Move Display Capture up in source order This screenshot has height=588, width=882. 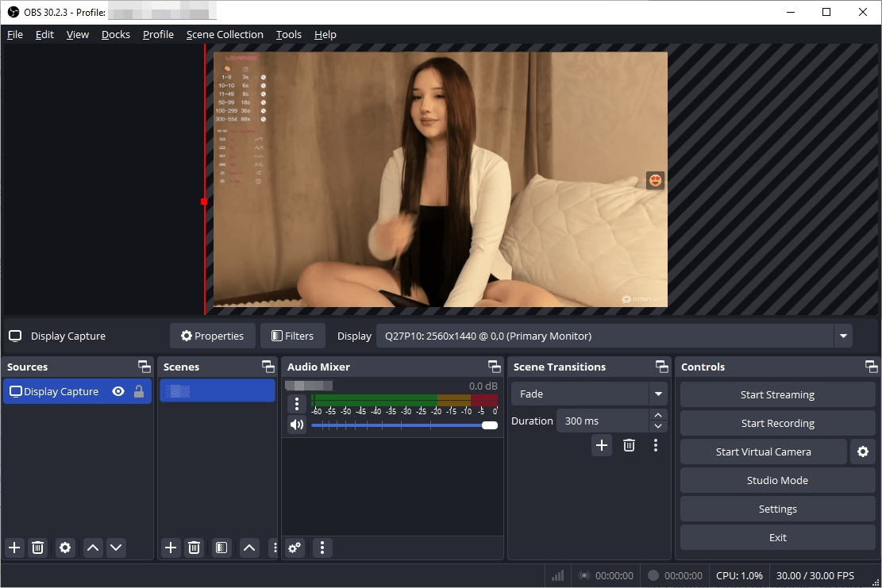pos(92,548)
